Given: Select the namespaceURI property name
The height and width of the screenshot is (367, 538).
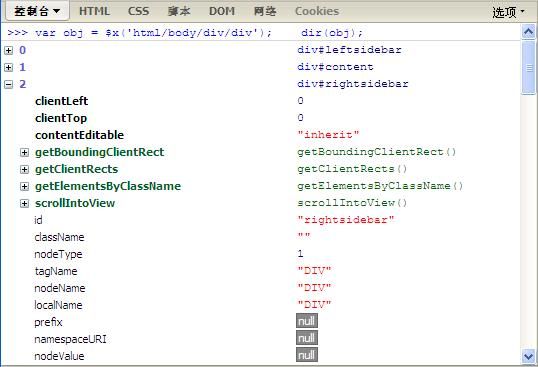Looking at the screenshot, I should pyautogui.click(x=70, y=340).
